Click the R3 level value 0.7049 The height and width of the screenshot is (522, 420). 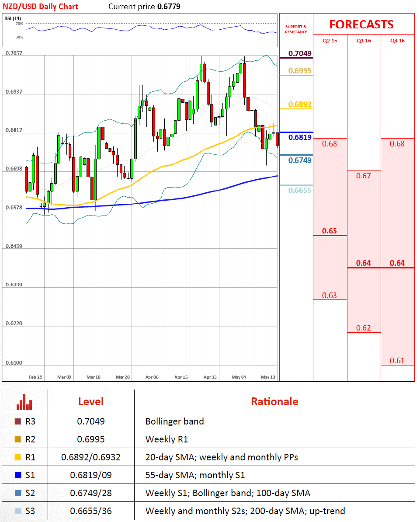91,421
